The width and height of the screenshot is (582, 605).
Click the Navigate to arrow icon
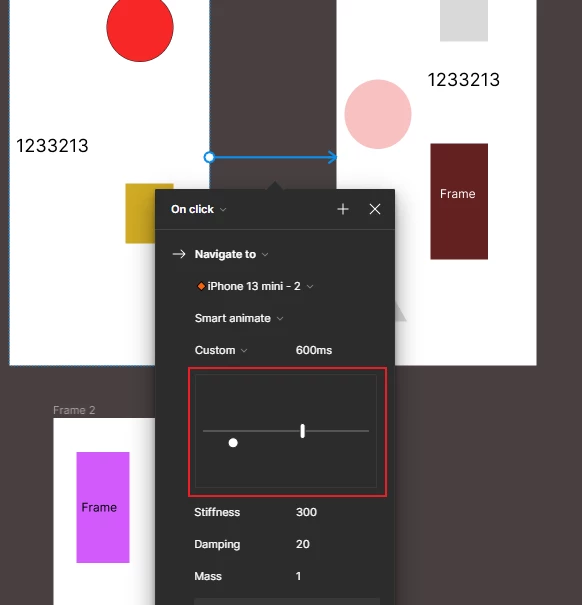tap(179, 254)
